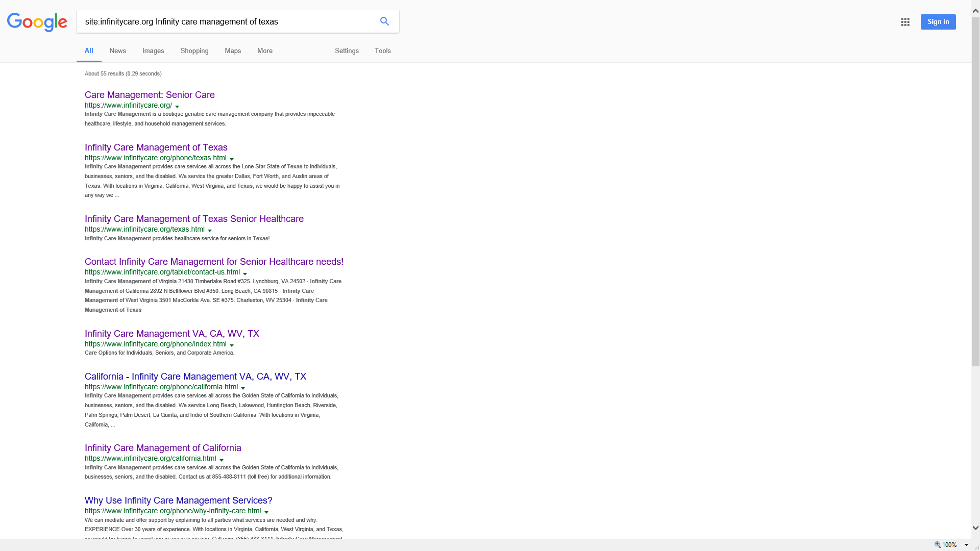Viewport: 980px width, 551px height.
Task: Open Tools menu for search filters
Action: point(382,51)
